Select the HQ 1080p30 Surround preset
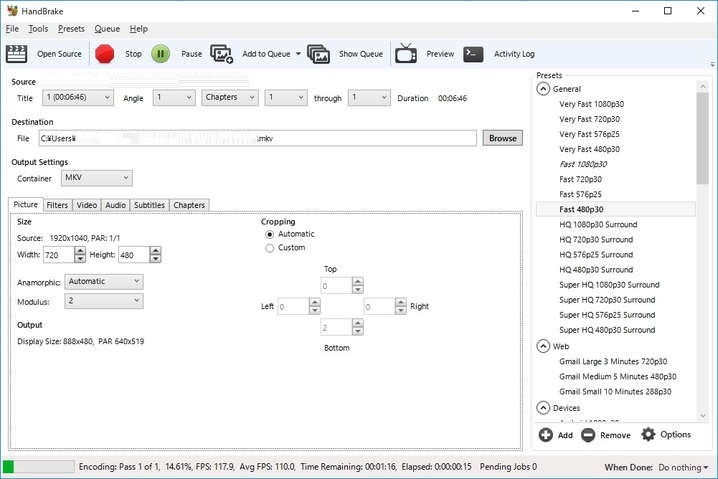The height and width of the screenshot is (479, 718). (598, 224)
